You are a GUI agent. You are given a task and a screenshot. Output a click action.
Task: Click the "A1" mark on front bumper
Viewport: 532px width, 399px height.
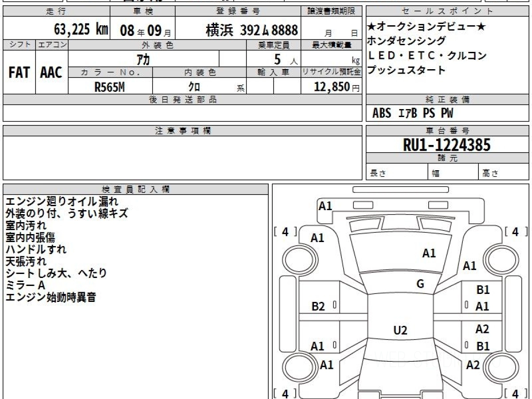pyautogui.click(x=325, y=206)
